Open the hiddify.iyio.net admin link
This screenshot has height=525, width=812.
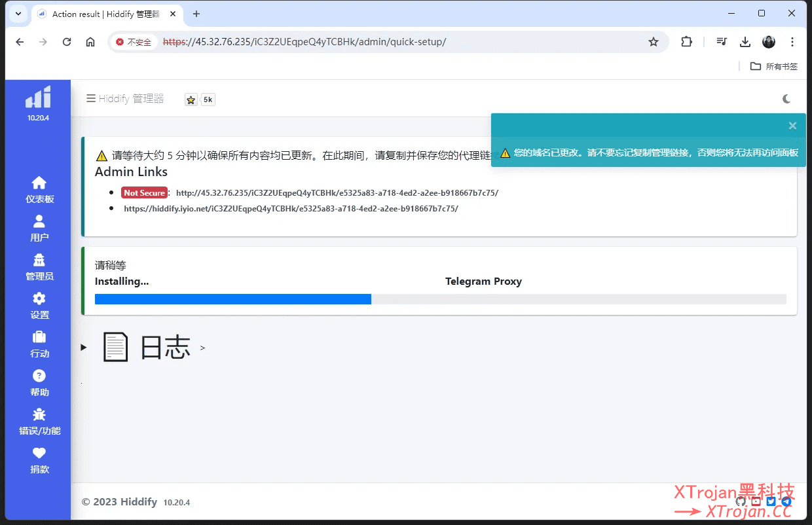[x=291, y=209]
